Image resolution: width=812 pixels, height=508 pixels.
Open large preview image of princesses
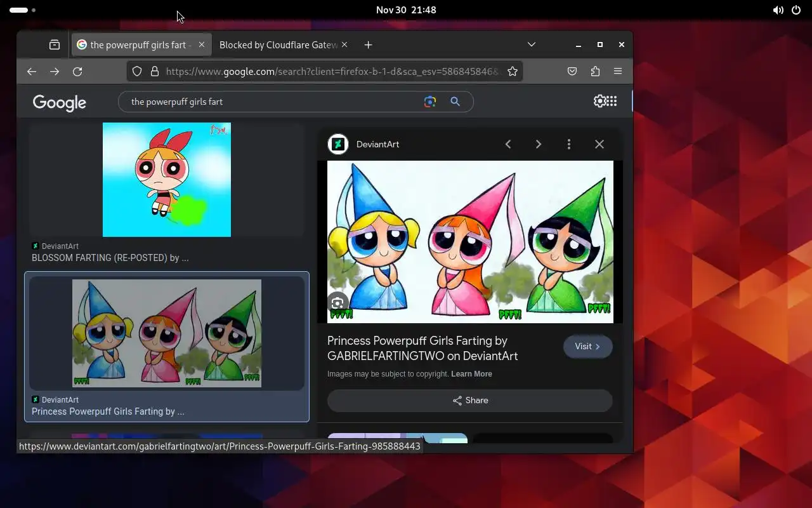[x=470, y=242]
